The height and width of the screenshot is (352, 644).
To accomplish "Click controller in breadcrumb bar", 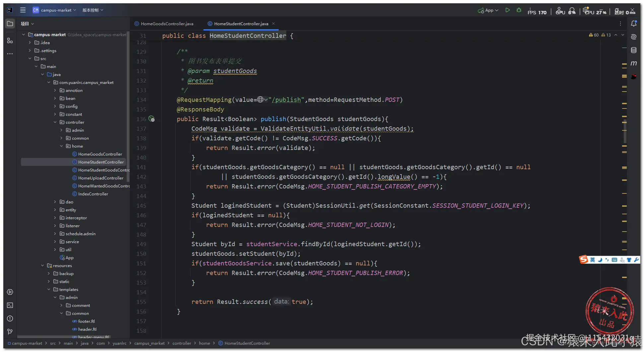I will point(182,343).
